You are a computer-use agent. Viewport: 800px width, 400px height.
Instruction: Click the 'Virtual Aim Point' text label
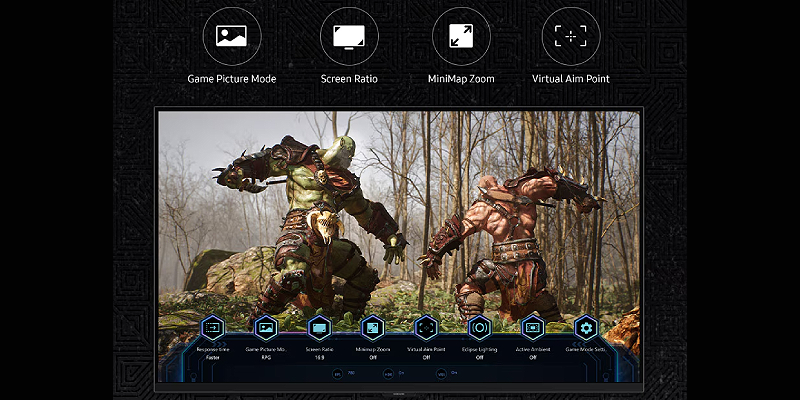point(571,79)
